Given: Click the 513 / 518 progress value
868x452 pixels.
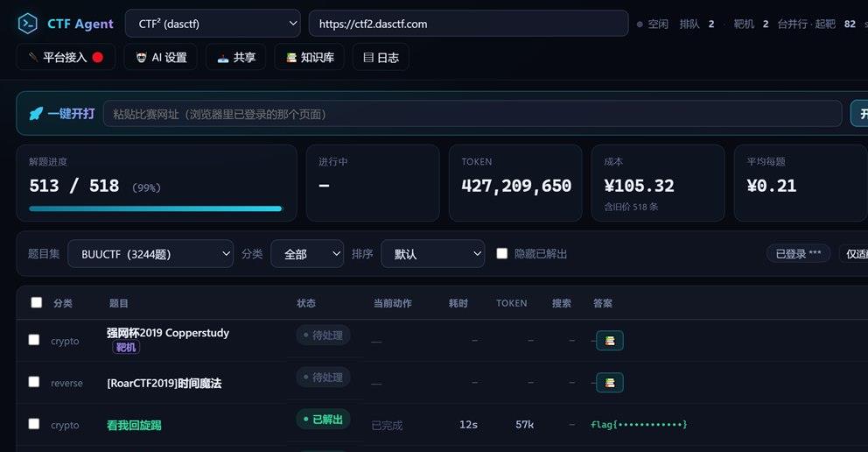Looking at the screenshot, I should pyautogui.click(x=74, y=186).
